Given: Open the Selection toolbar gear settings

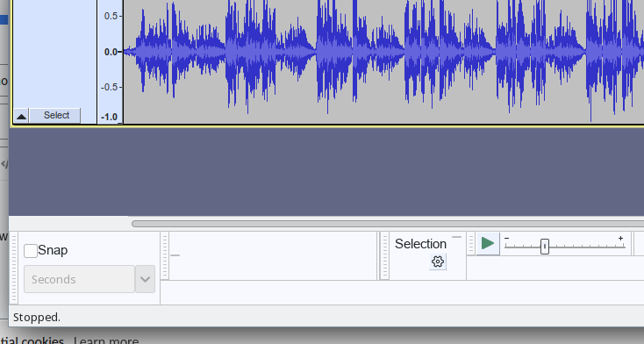Looking at the screenshot, I should coord(438,262).
